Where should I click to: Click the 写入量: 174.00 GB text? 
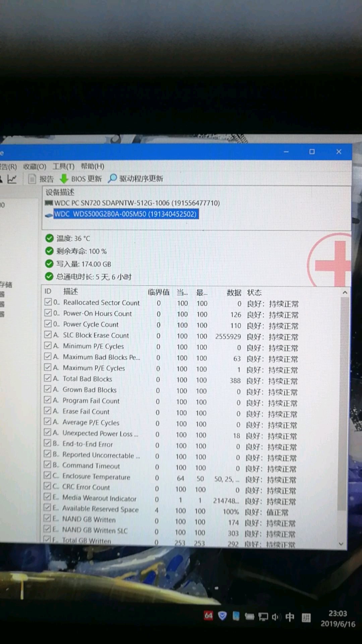pyautogui.click(x=83, y=264)
